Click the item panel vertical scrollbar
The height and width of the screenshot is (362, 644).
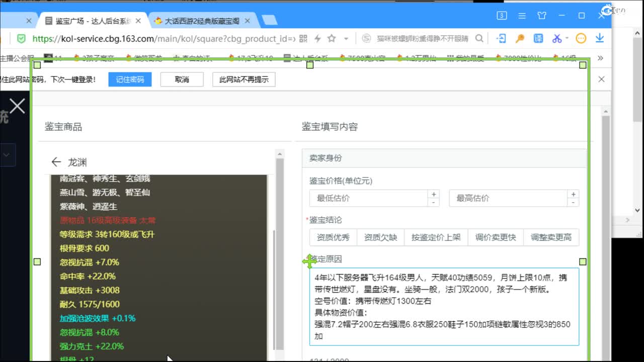pyautogui.click(x=279, y=254)
